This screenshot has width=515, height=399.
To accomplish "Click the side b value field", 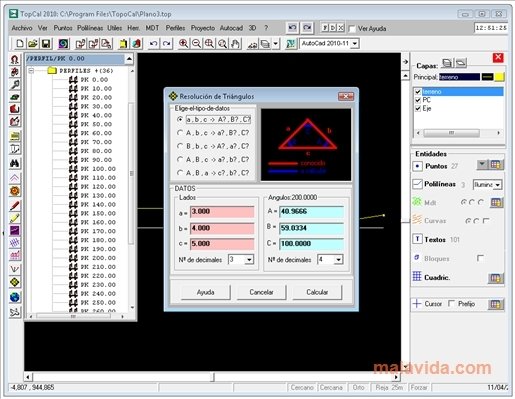I will [x=222, y=228].
